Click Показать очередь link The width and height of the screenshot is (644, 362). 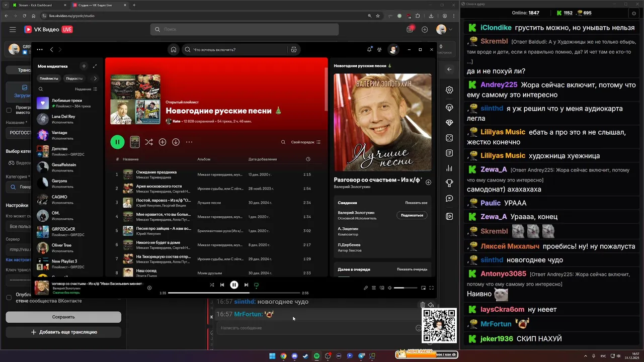coord(412,269)
